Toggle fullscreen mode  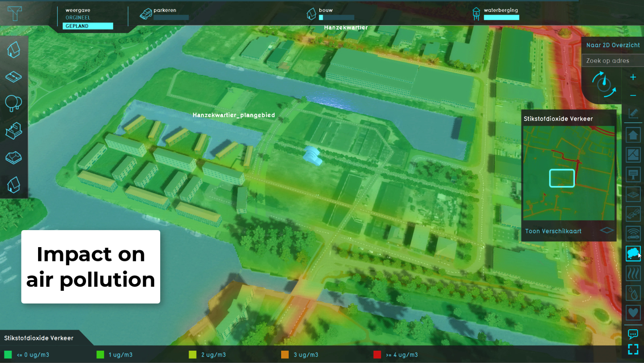tap(633, 350)
